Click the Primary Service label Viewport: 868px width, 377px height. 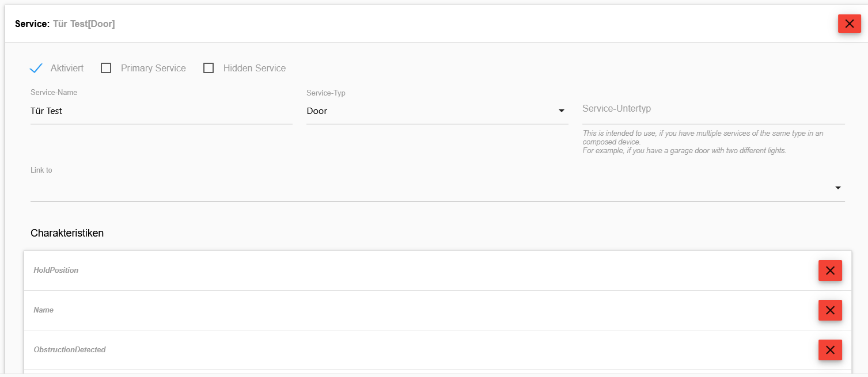(x=153, y=68)
